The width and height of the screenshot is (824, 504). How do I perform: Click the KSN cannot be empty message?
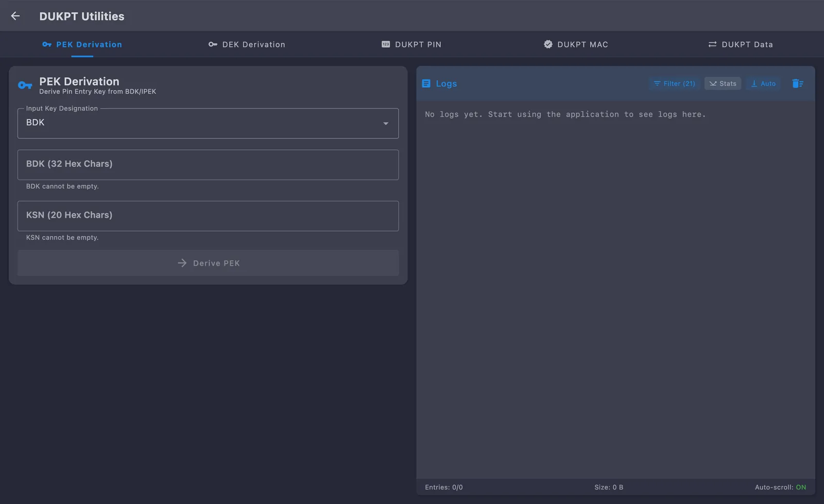[x=62, y=237]
